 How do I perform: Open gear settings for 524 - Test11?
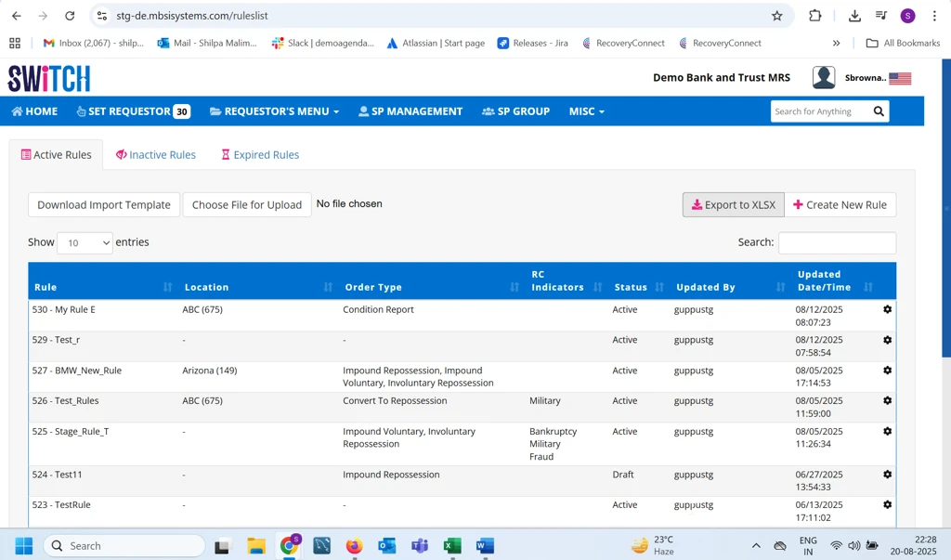coord(887,475)
